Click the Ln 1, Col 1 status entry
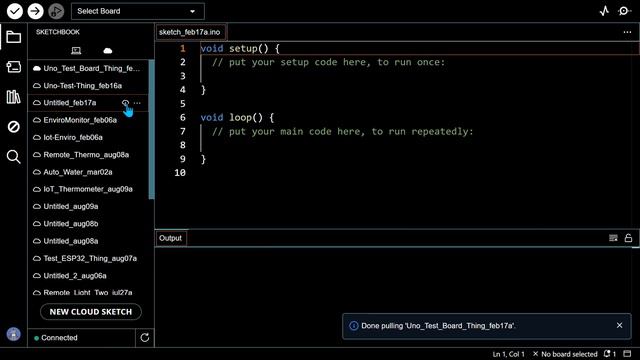Screen dimensions: 640x360 point(509,354)
